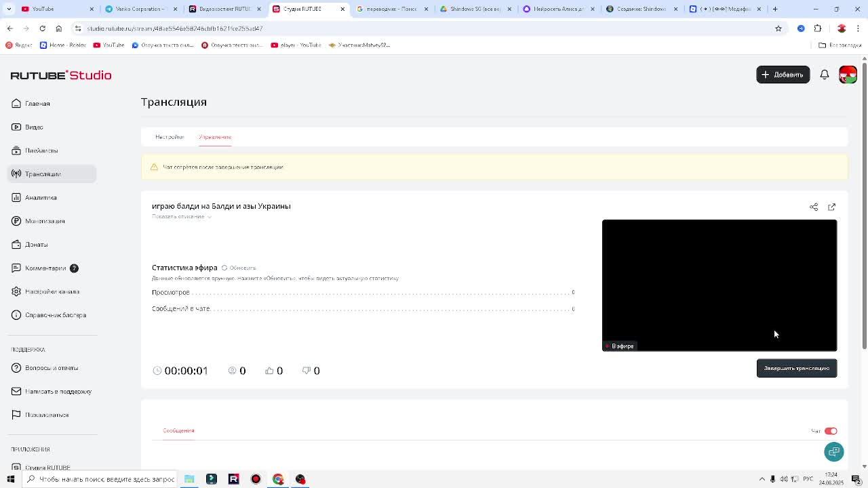Select the Управление tab

coord(215,137)
